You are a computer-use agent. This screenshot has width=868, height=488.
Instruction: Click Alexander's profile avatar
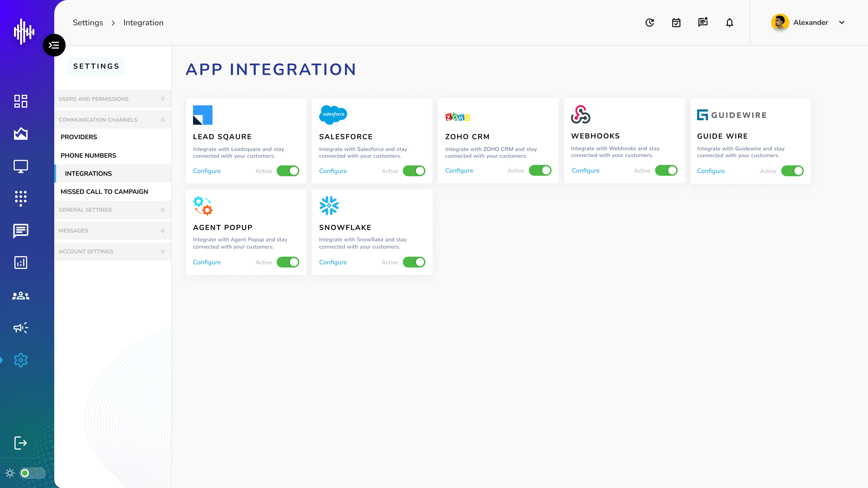tap(780, 23)
